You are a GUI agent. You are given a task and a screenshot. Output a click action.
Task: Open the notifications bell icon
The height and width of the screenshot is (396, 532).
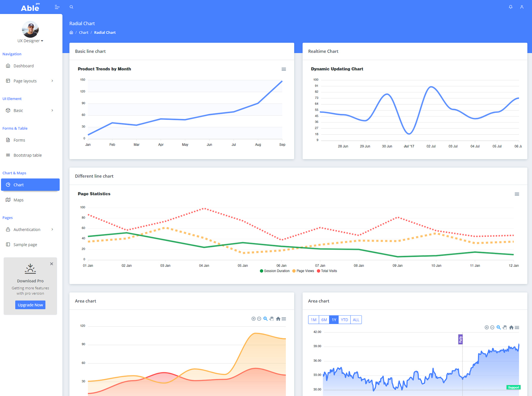click(x=510, y=7)
